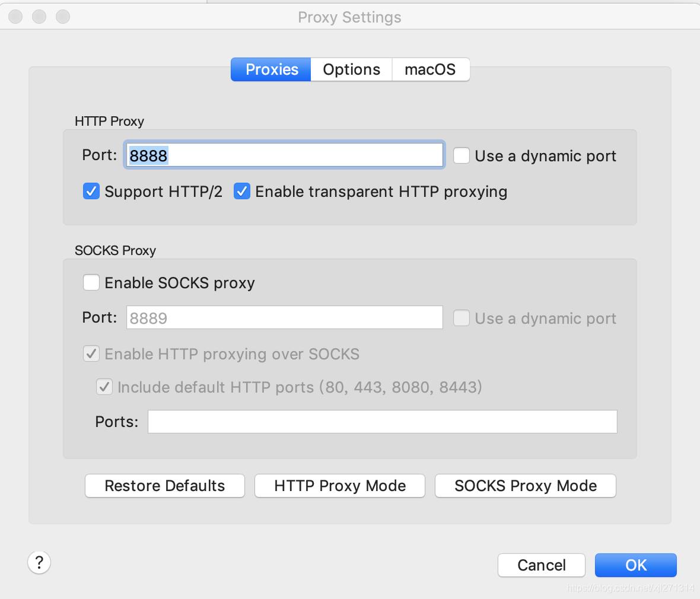
Task: Open the Options tab
Action: (x=351, y=69)
